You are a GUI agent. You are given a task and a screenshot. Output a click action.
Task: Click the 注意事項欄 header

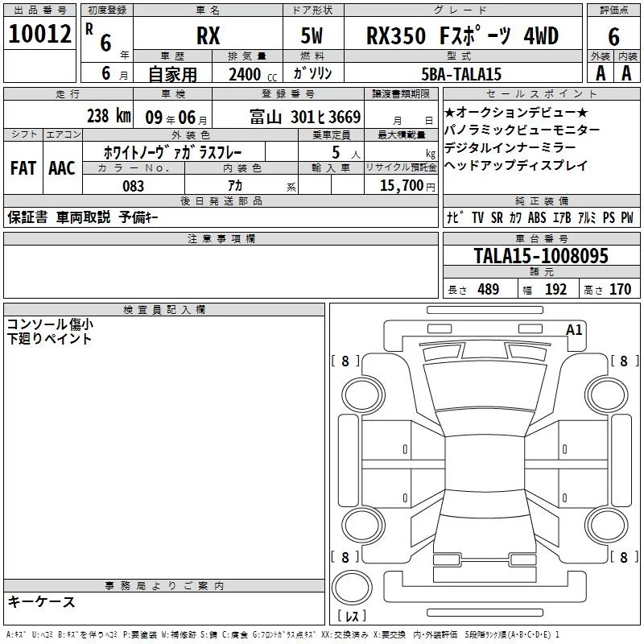tap(221, 238)
